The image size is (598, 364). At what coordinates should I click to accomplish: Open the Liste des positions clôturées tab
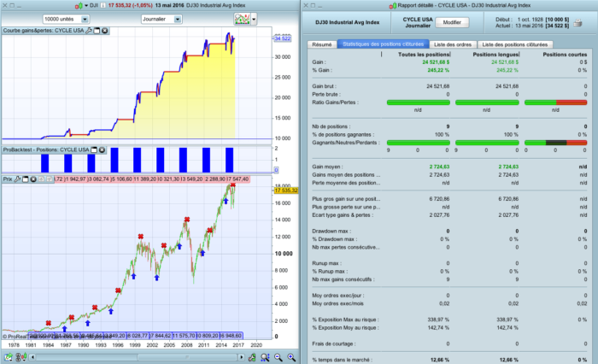pyautogui.click(x=515, y=44)
